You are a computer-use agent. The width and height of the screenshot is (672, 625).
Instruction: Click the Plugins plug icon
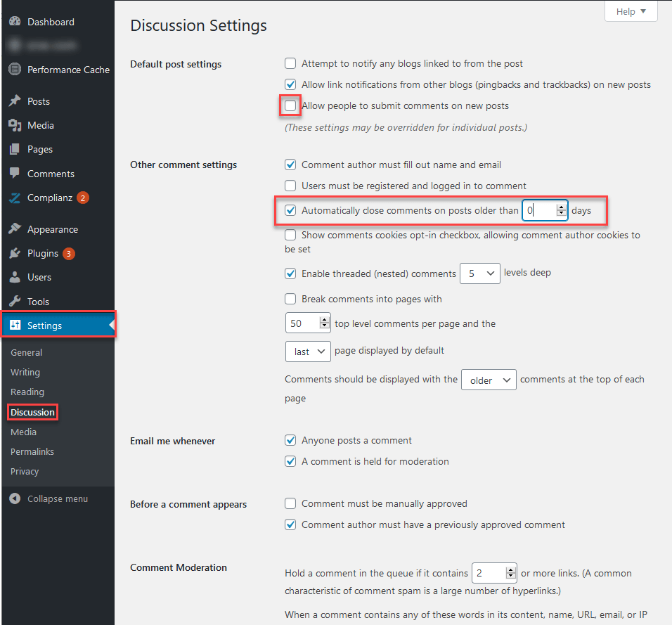15,253
